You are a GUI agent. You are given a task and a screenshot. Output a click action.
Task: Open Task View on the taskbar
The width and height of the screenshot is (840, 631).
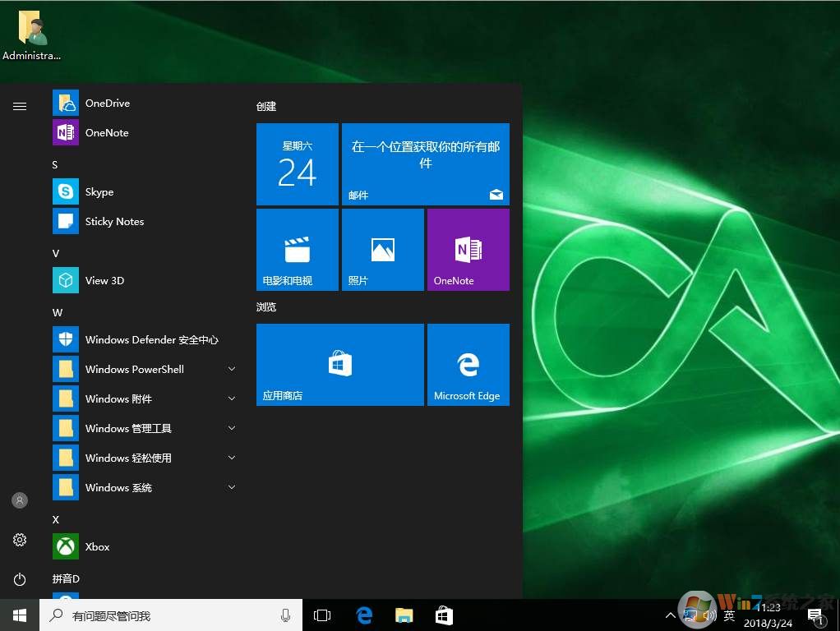pyautogui.click(x=322, y=615)
